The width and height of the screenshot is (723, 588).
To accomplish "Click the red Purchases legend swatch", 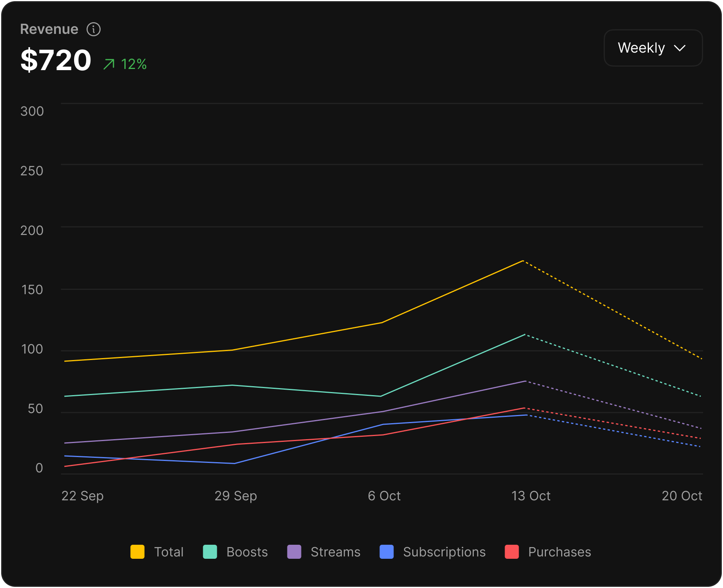I will (512, 552).
